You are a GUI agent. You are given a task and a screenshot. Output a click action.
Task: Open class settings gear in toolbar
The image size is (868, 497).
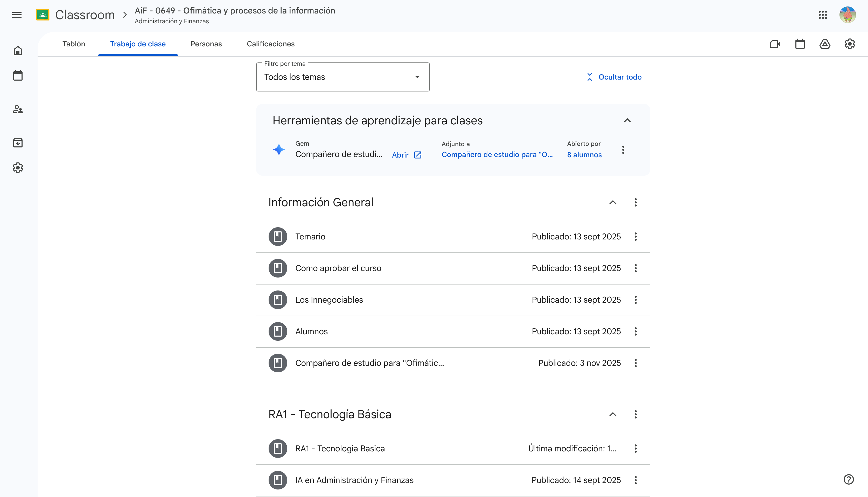850,44
